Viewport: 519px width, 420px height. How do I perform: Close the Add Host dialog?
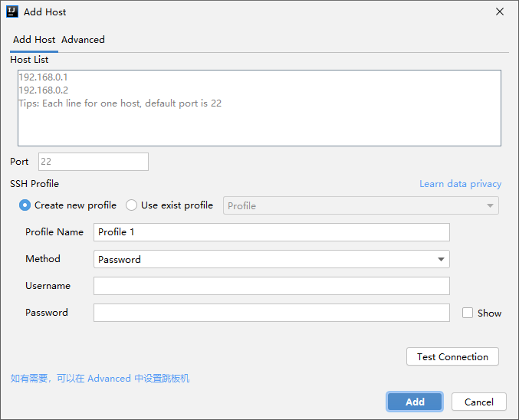pos(500,11)
